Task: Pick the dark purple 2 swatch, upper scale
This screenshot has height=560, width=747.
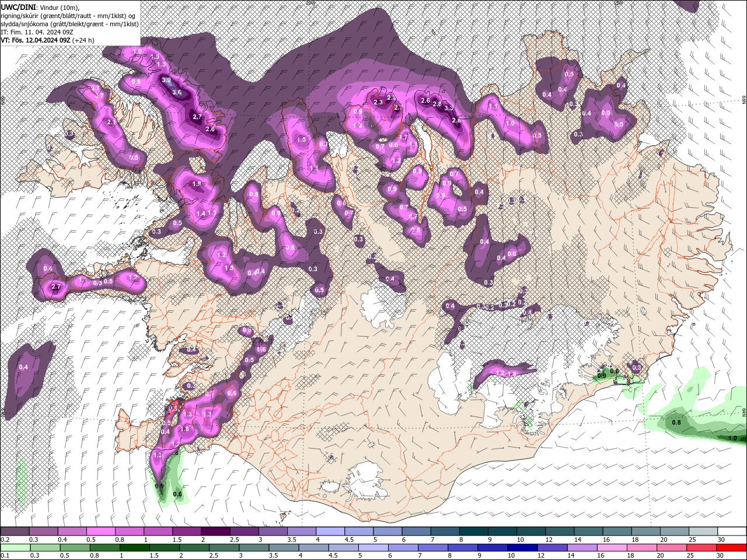Action: pos(215,531)
